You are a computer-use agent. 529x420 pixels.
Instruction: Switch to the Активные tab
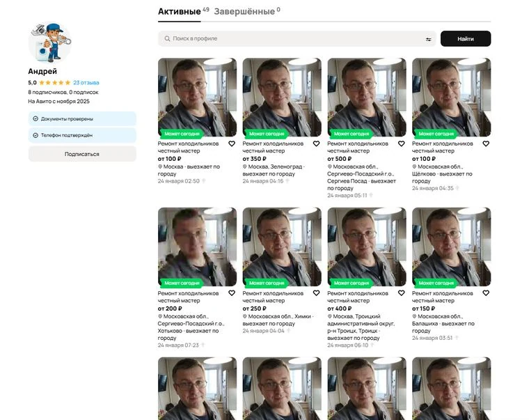click(180, 11)
